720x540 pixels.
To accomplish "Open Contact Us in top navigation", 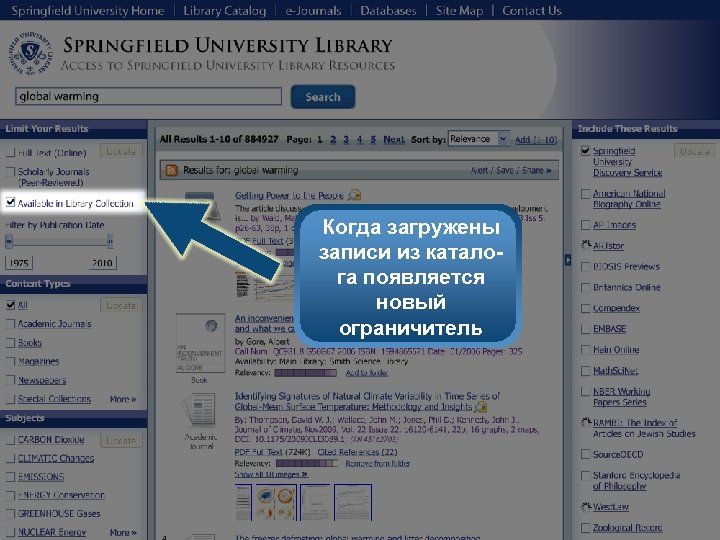I will 532,11.
